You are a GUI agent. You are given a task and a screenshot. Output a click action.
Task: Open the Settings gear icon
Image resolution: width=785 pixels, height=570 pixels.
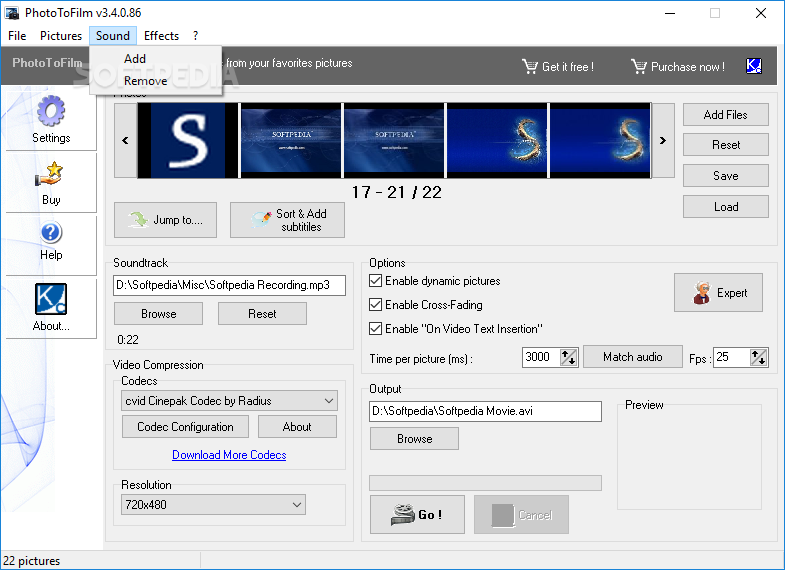pos(51,111)
